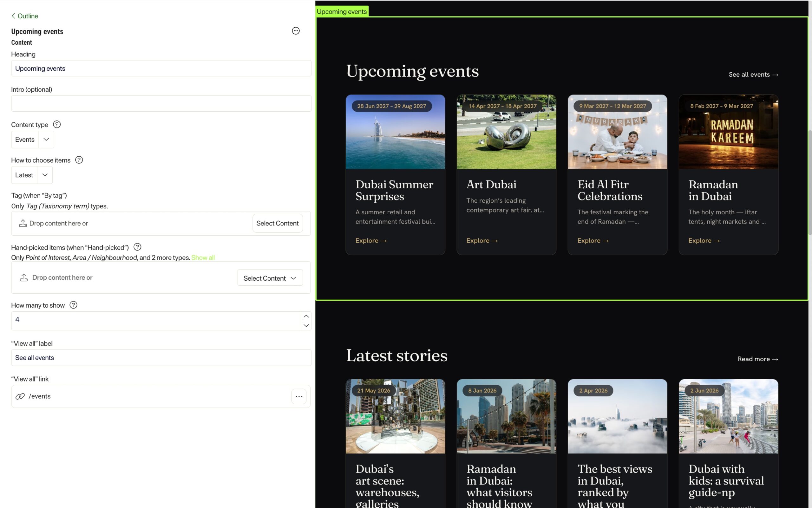Click the "View all" label input

(161, 357)
